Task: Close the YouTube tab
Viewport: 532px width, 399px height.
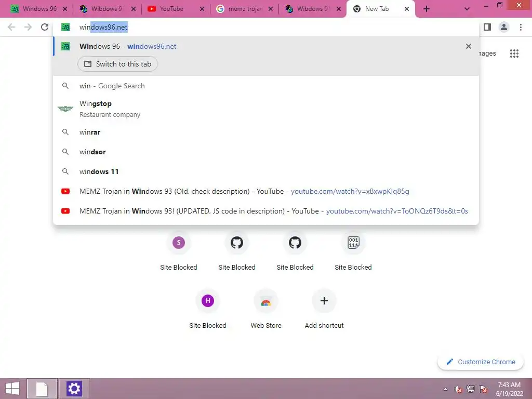Action: (202, 9)
